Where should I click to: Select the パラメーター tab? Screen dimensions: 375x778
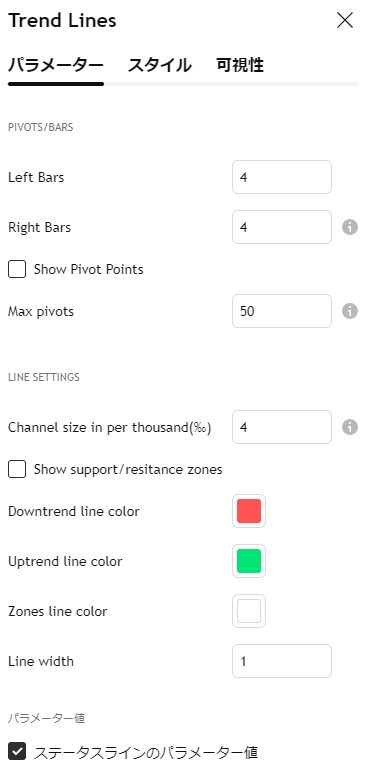click(x=56, y=65)
